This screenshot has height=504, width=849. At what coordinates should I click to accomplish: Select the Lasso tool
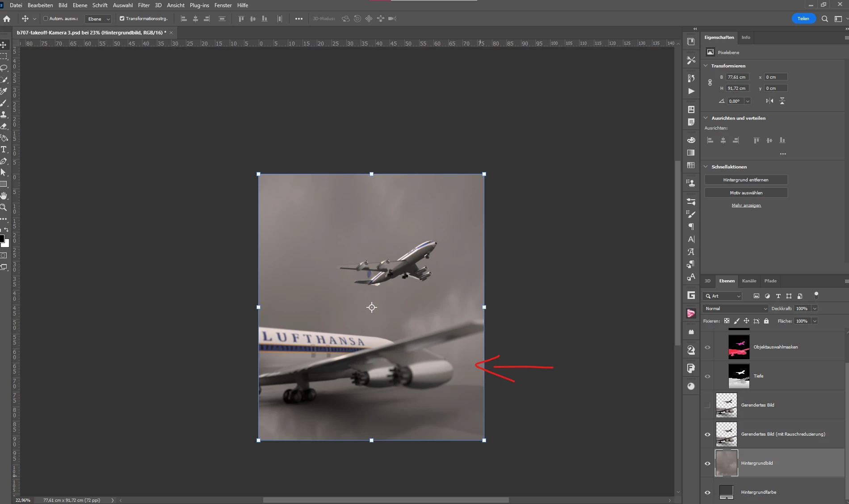[x=4, y=68]
